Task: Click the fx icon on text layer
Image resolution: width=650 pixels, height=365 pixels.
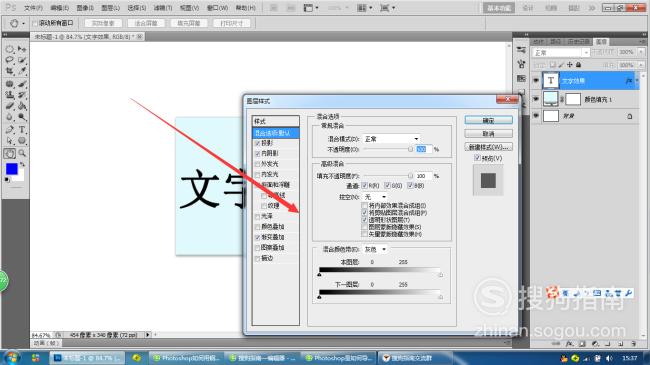Action: tap(629, 81)
